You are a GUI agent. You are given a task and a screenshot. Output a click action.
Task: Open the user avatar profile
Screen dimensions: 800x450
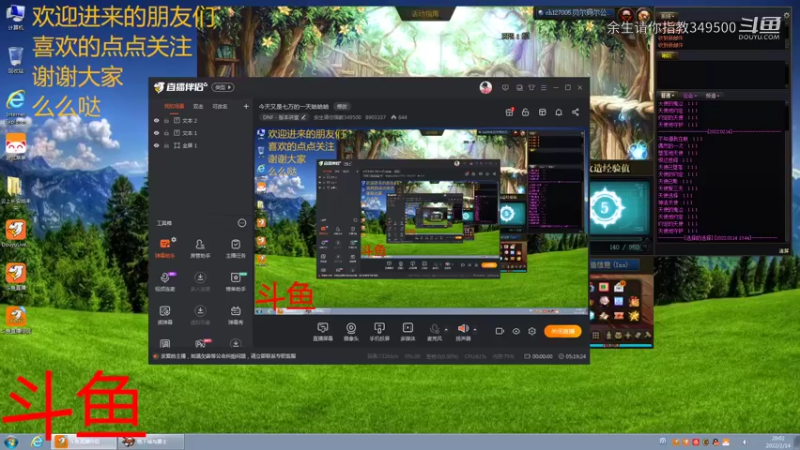click(486, 87)
